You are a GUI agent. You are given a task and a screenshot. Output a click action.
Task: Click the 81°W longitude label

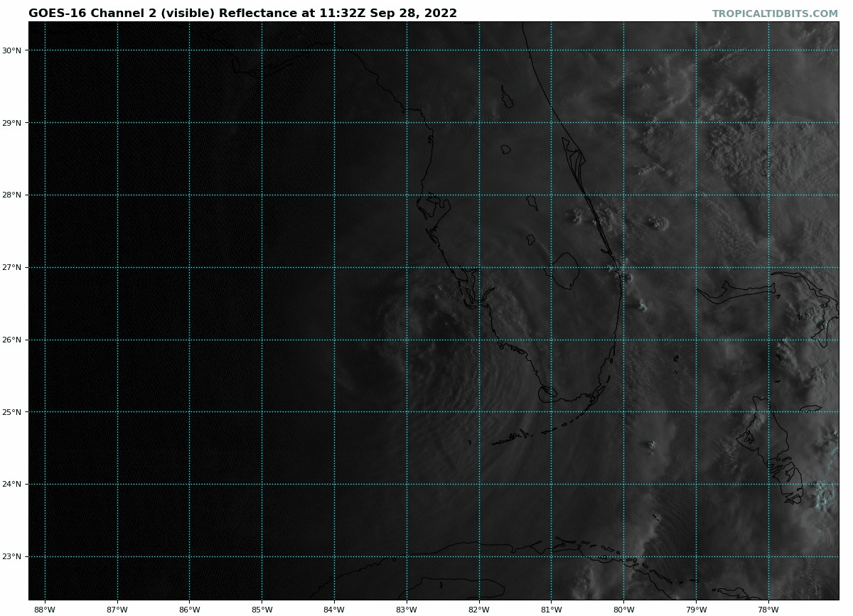tap(551, 609)
